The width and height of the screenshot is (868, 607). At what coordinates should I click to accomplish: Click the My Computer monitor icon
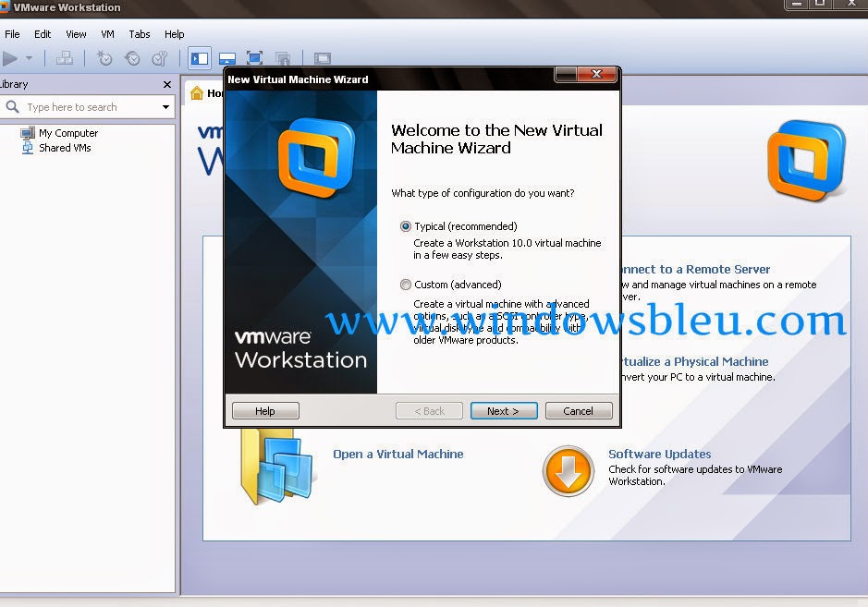tap(27, 133)
